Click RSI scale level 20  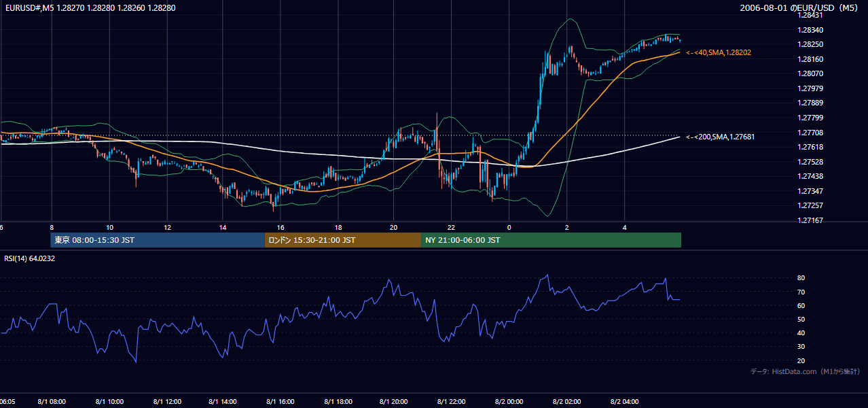click(x=801, y=360)
